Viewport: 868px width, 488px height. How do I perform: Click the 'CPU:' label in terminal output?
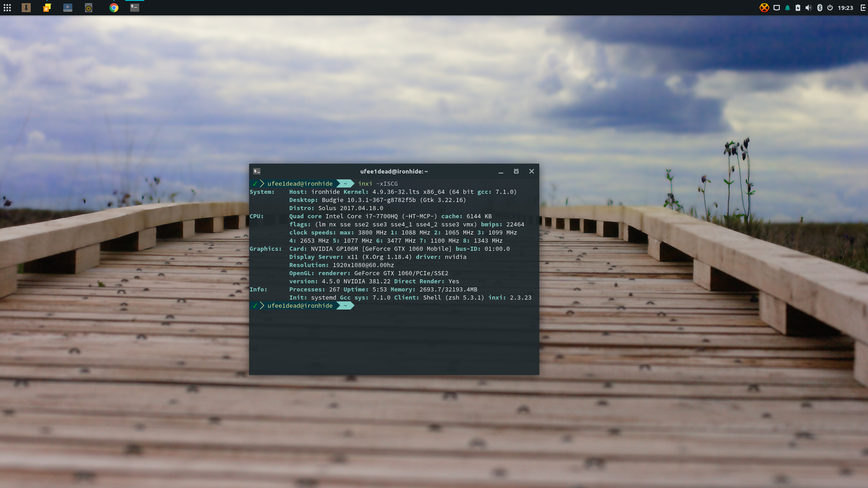[x=257, y=216]
